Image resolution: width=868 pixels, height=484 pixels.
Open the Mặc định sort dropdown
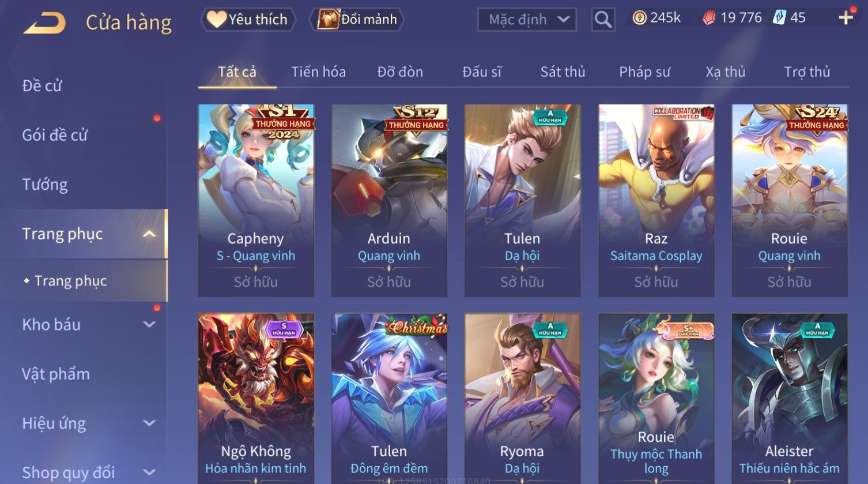coord(527,20)
